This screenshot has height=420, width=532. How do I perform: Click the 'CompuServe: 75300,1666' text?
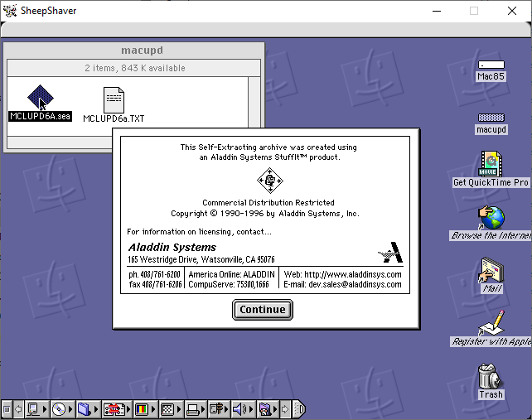(x=229, y=284)
